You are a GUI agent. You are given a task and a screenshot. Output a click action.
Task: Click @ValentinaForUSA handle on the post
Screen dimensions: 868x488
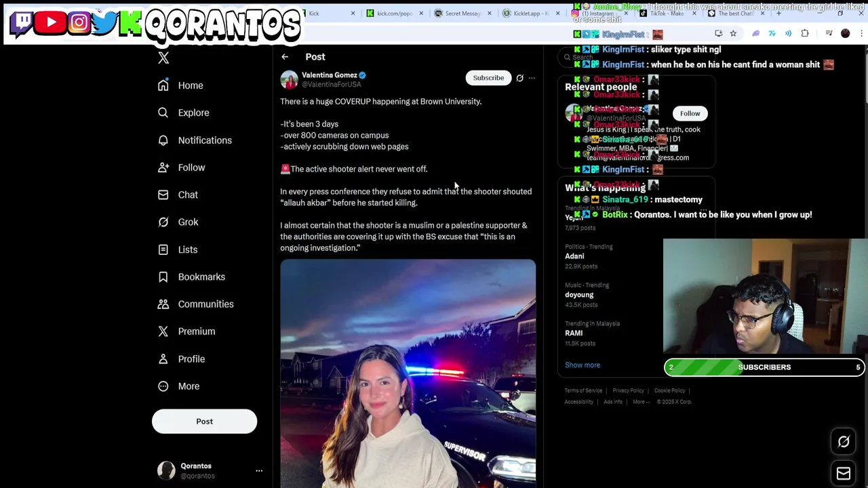(x=332, y=85)
